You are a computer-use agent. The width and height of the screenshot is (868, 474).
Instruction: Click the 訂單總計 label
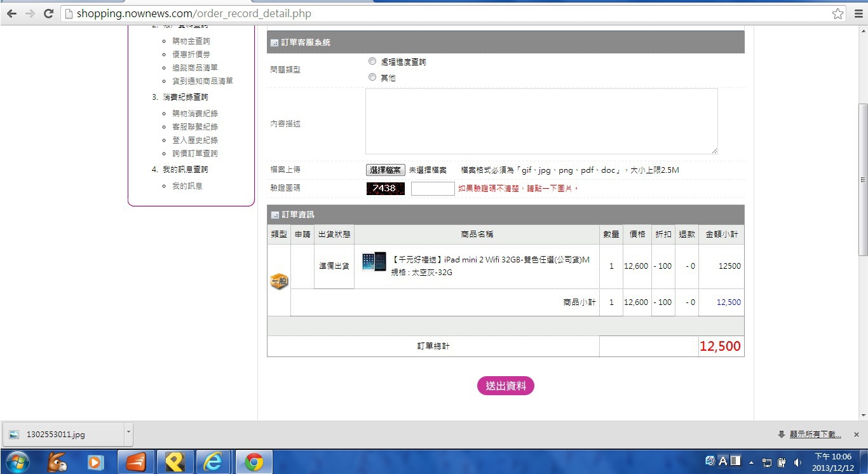[433, 346]
